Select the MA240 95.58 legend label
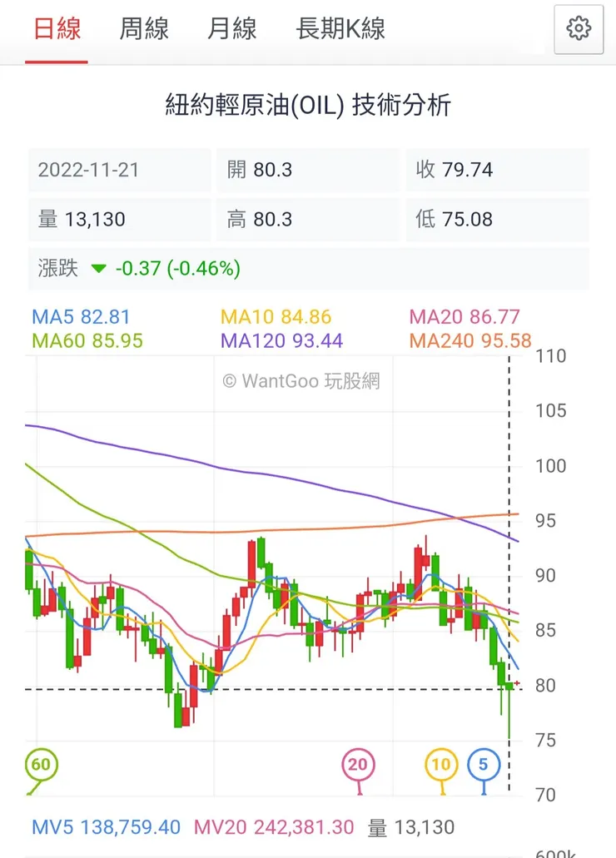Viewport: 616px width, 858px height. pos(470,340)
